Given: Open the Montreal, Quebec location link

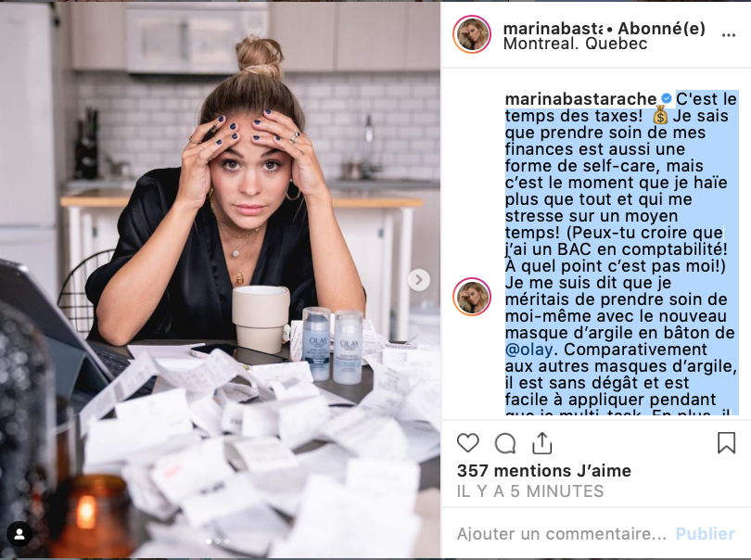Looking at the screenshot, I should (x=575, y=44).
